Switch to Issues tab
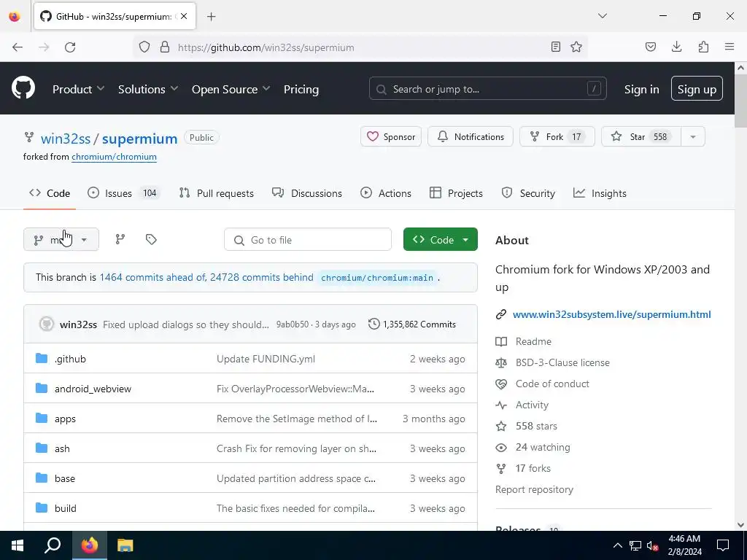Image resolution: width=747 pixels, height=560 pixels. (124, 192)
